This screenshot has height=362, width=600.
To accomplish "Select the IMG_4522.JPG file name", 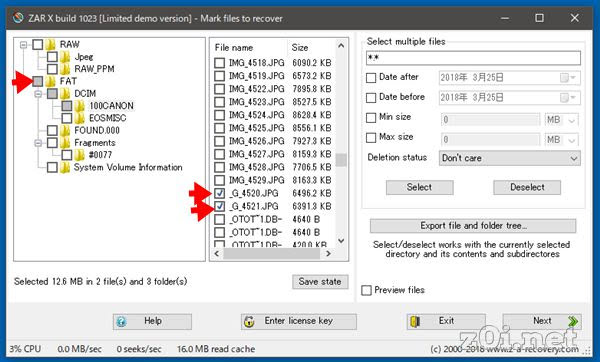I will coord(257,89).
